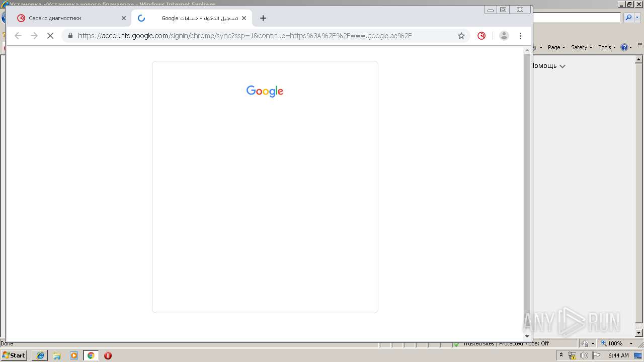
Task: Open red Opera-like icon in taskbar
Action: coord(108,355)
